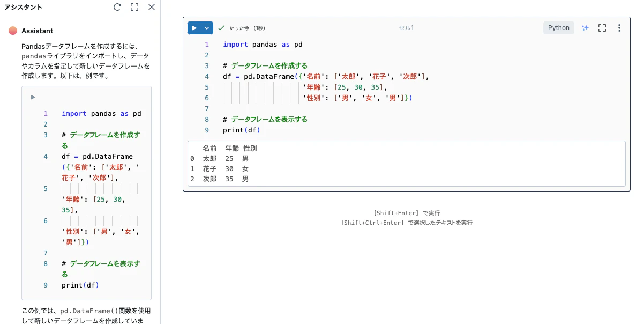This screenshot has height=324, width=644.
Task: Open the AI assistant sparkle icon
Action: [x=585, y=28]
